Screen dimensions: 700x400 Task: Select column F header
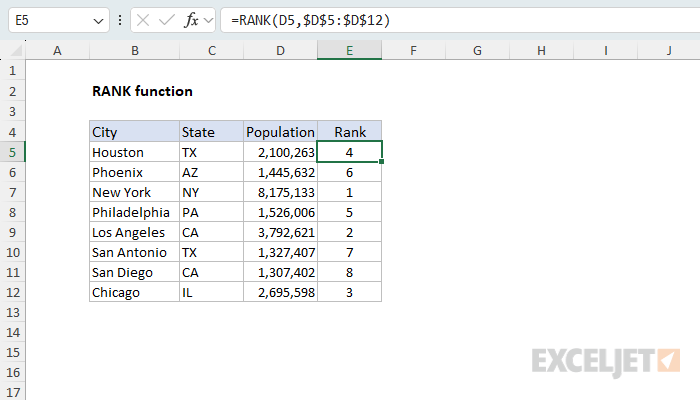(413, 50)
